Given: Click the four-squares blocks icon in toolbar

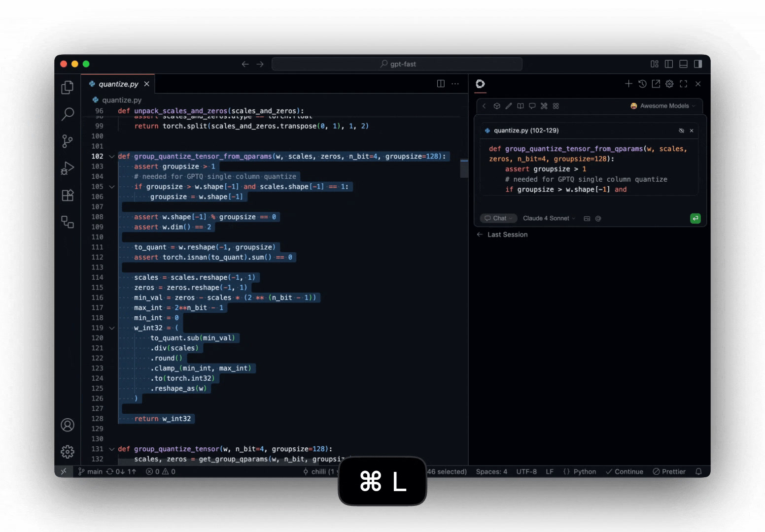Looking at the screenshot, I should tap(556, 106).
